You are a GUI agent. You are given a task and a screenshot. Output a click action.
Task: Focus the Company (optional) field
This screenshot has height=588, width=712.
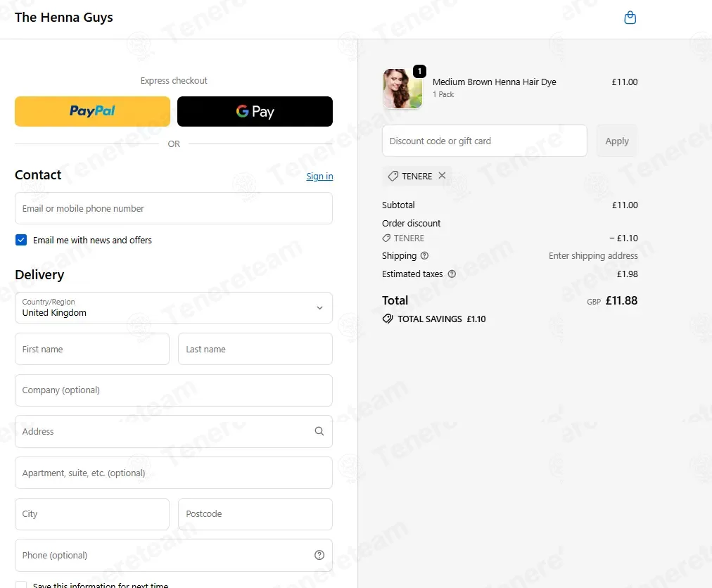[x=174, y=390]
